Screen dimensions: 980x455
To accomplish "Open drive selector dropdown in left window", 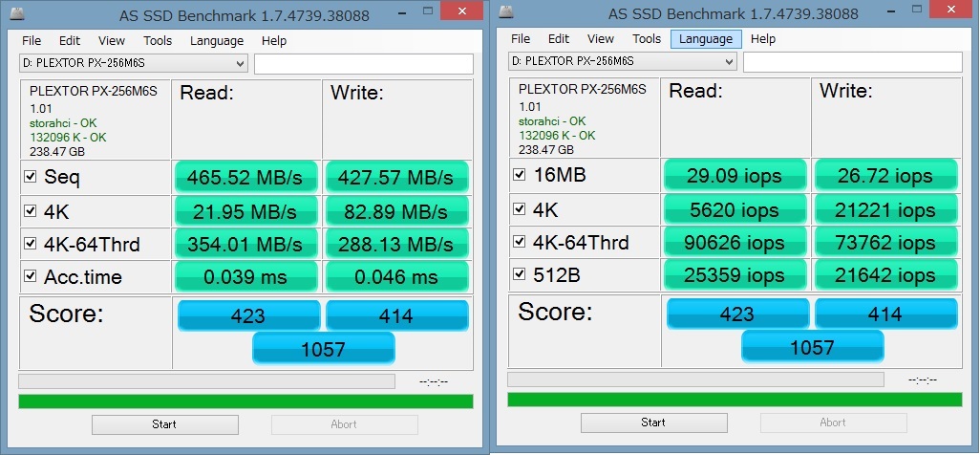I will 134,63.
